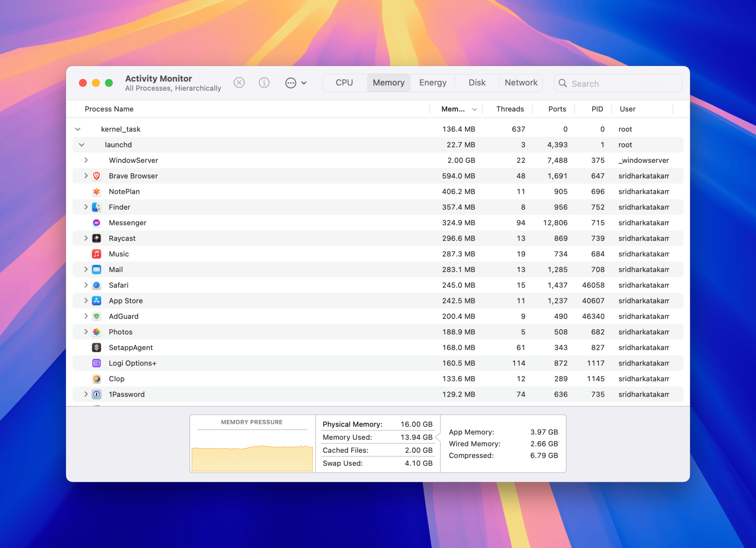Click the Brave Browser lion icon
Screen dimensions: 756x548
click(97, 176)
